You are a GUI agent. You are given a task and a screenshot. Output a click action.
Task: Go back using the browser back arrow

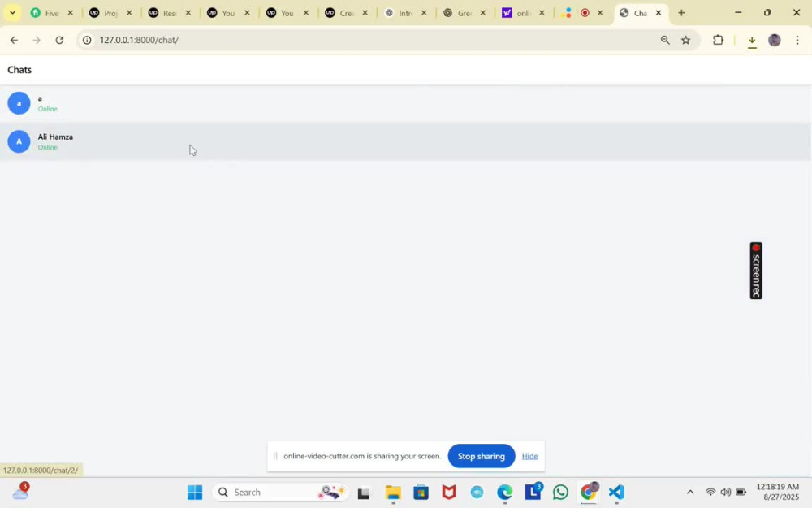click(14, 40)
